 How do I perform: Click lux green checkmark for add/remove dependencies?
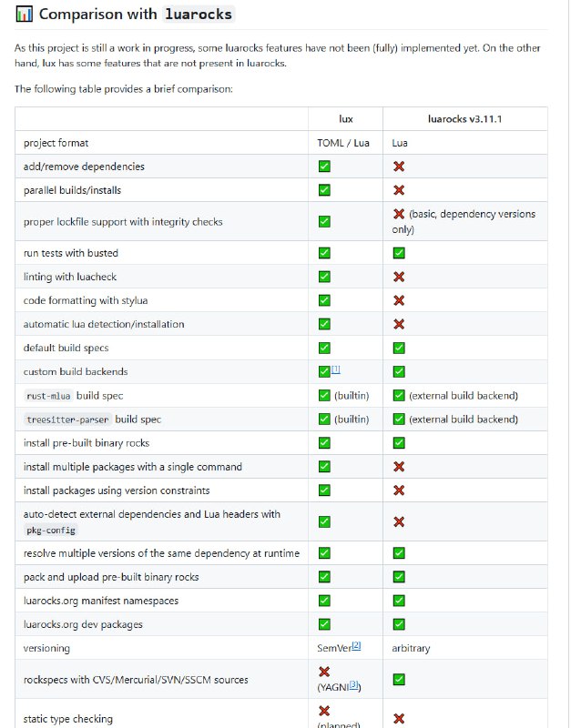(324, 167)
